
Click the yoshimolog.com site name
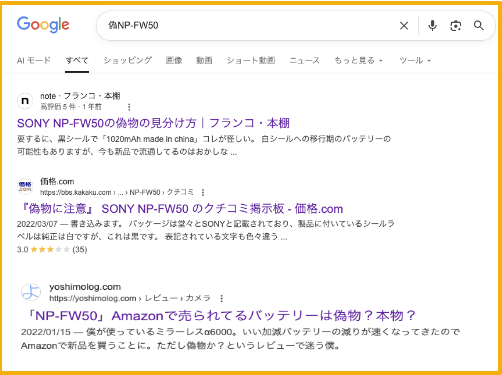85,287
